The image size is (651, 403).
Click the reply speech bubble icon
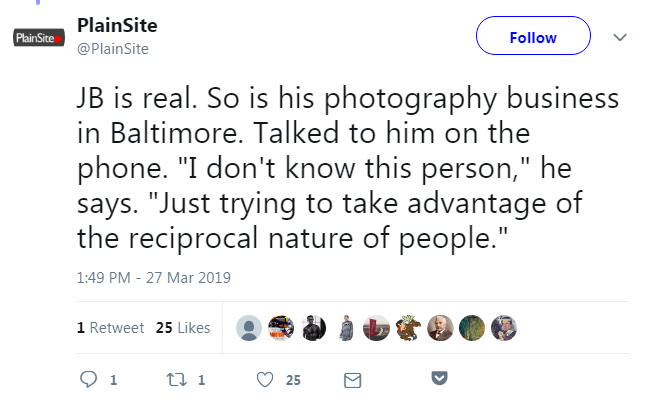pos(89,379)
